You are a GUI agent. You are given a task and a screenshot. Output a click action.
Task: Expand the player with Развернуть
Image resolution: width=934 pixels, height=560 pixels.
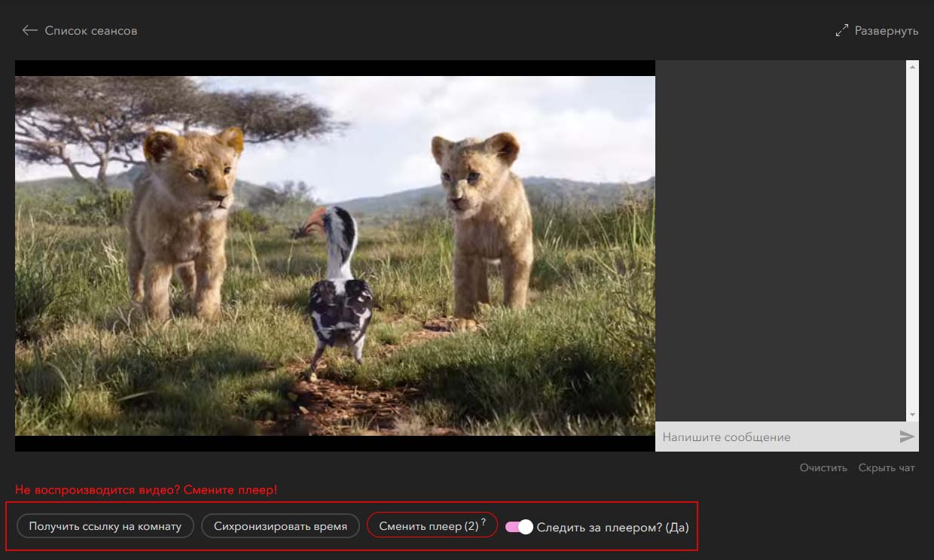tap(887, 31)
